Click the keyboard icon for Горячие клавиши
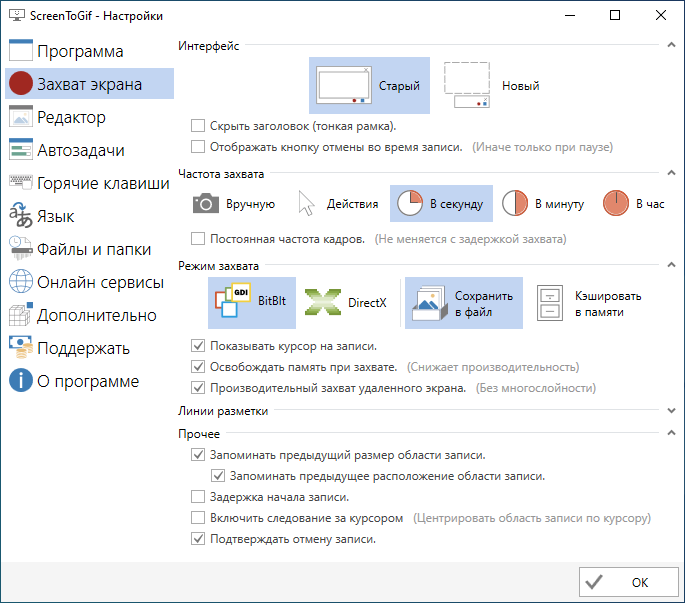This screenshot has width=685, height=603. coord(21,182)
